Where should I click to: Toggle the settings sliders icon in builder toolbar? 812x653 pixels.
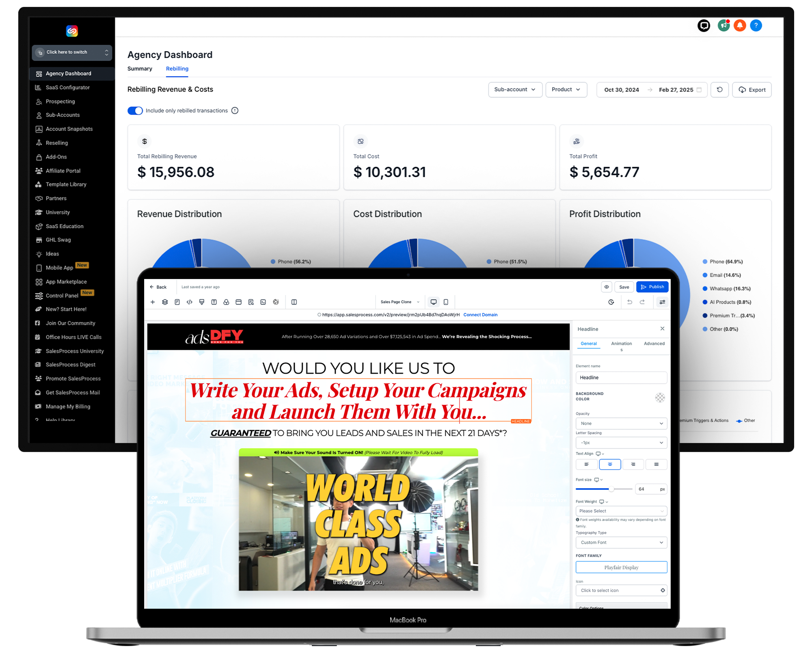(x=662, y=302)
